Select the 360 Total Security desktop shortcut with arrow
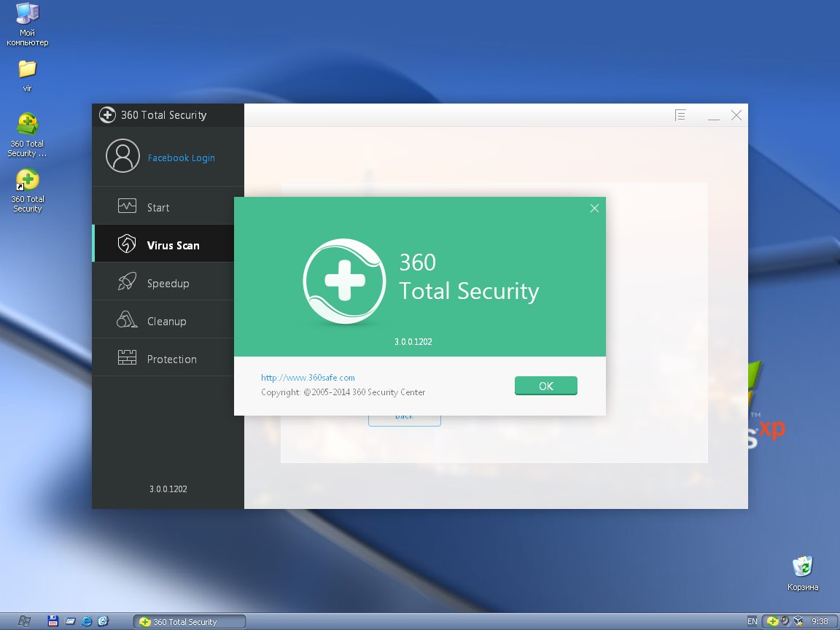 pos(27,191)
